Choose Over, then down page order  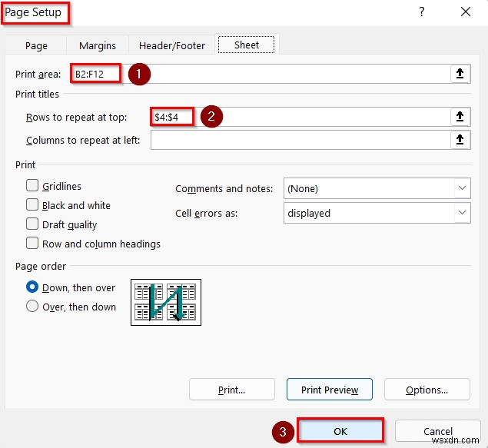pos(32,306)
